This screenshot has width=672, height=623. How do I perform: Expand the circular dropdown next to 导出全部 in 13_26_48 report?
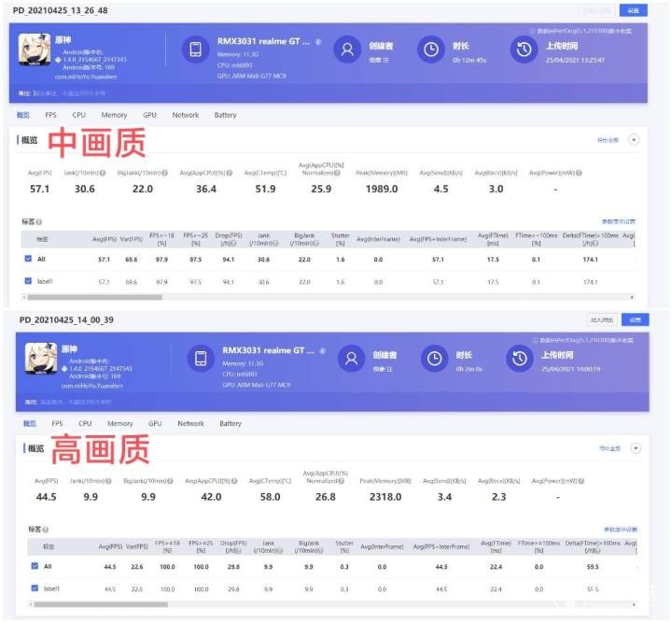coord(634,140)
